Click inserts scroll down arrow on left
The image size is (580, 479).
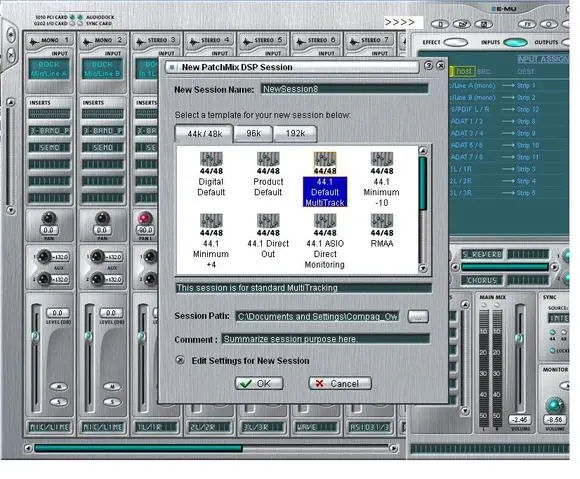11,210
